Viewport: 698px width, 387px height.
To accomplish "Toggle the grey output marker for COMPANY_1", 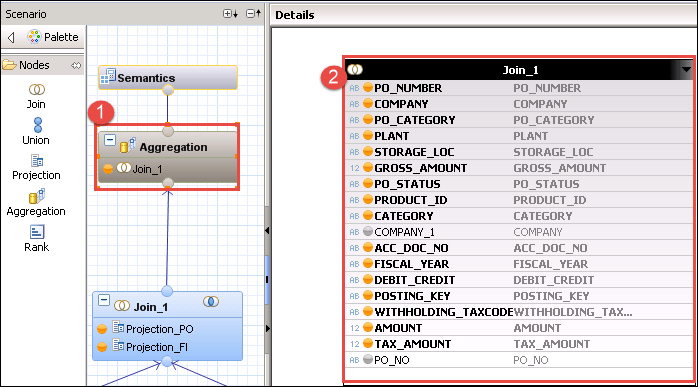I will tap(368, 232).
